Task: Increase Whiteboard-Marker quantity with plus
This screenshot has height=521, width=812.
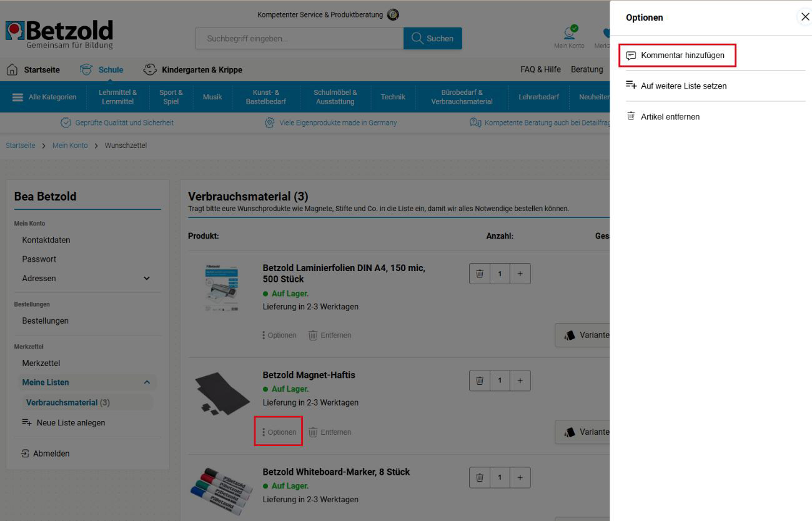Action: [520, 477]
